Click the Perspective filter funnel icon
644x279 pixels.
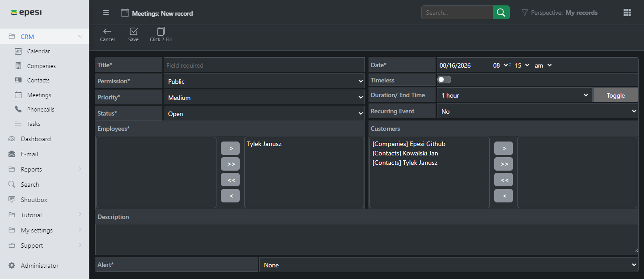click(x=525, y=13)
